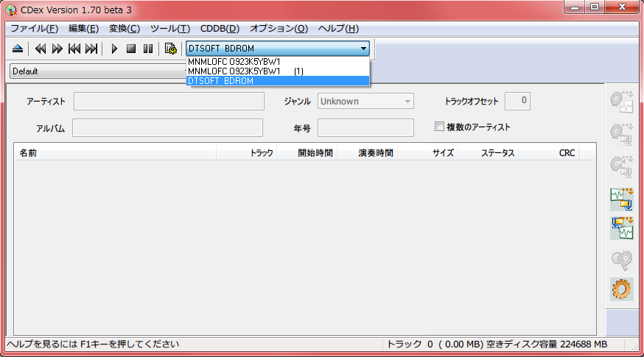Start playback with the Play button
The image size is (644, 357).
[114, 49]
